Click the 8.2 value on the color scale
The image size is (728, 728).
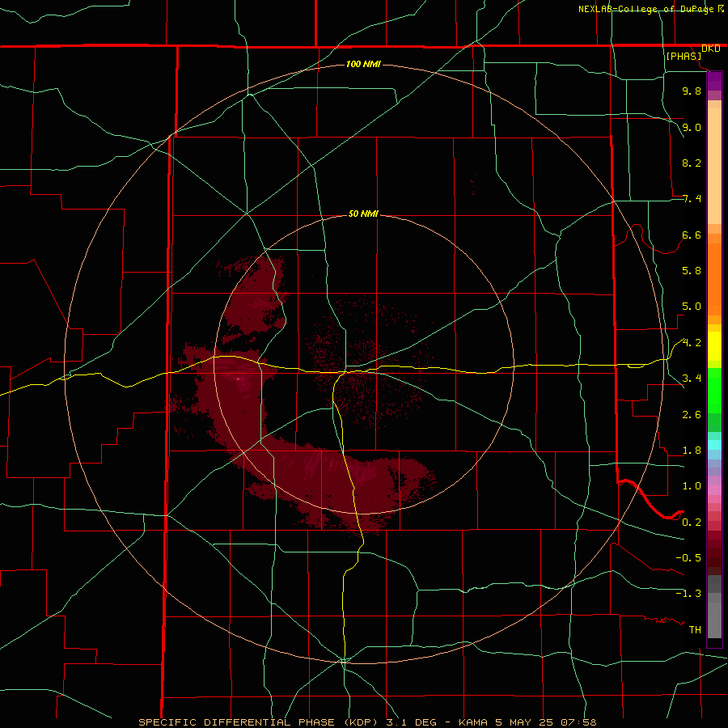pos(692,163)
